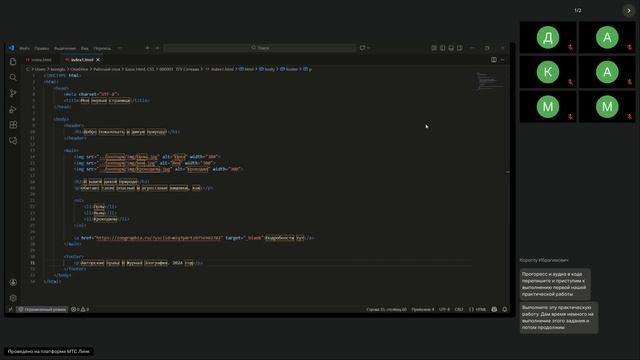This screenshot has width=640, height=360.
Task: Show errors and warnings in Problems
Action: [x=80, y=309]
